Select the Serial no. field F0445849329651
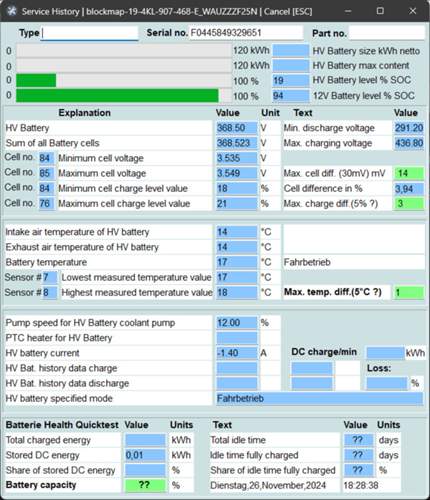 [x=246, y=33]
